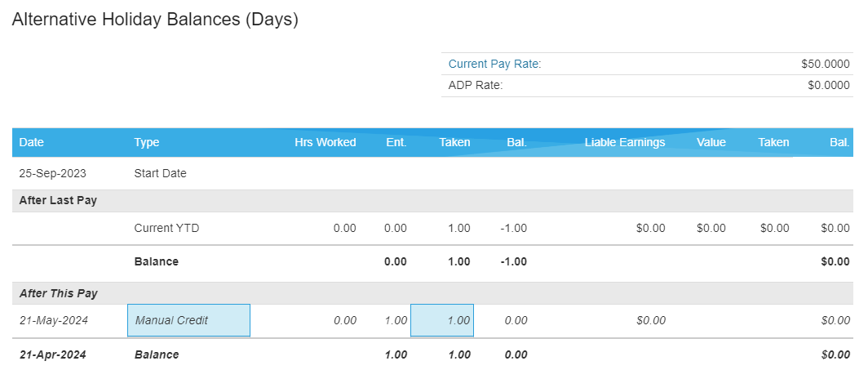
Task: Click the Date column header
Action: coord(31,142)
